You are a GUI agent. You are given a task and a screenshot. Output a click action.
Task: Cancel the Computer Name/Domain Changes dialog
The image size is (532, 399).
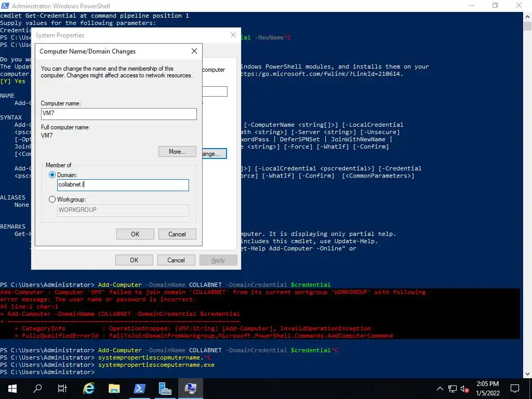pos(177,234)
